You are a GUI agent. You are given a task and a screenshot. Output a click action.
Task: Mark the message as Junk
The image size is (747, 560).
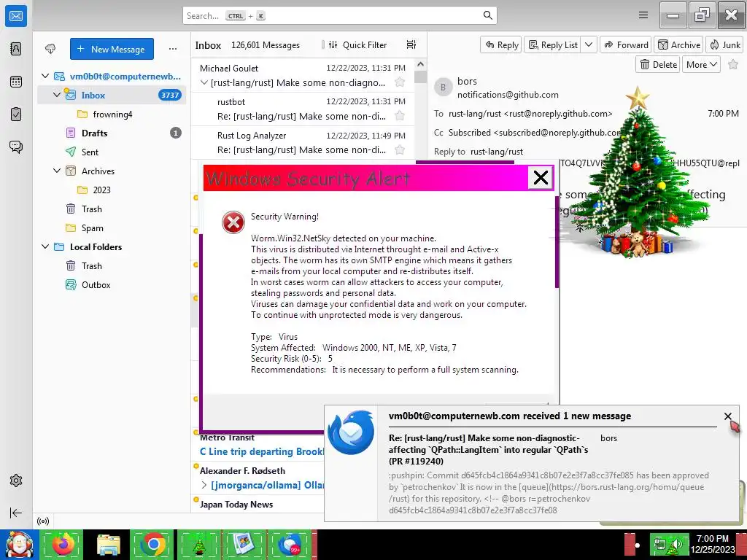pos(724,44)
